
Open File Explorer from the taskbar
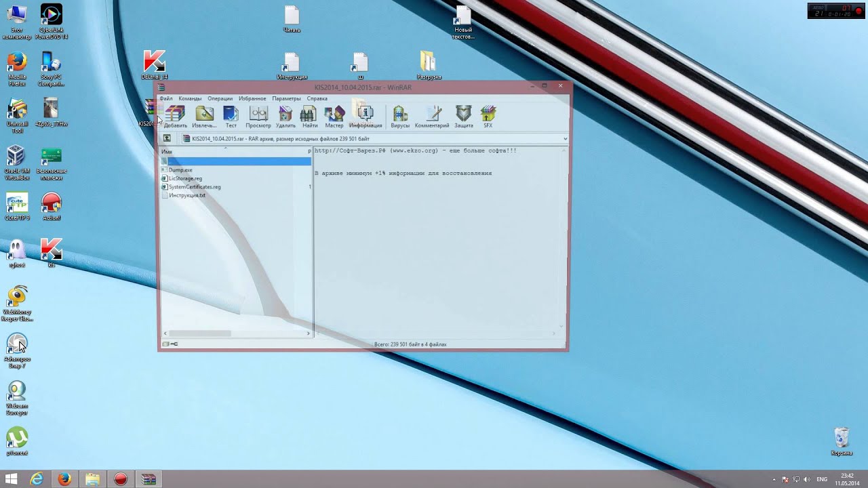(92, 479)
